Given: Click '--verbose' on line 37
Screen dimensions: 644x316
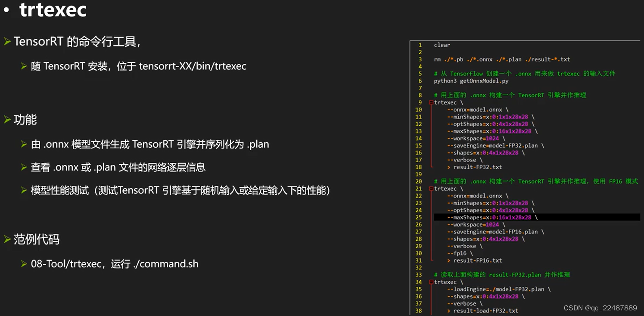Looking at the screenshot, I should (x=465, y=304).
